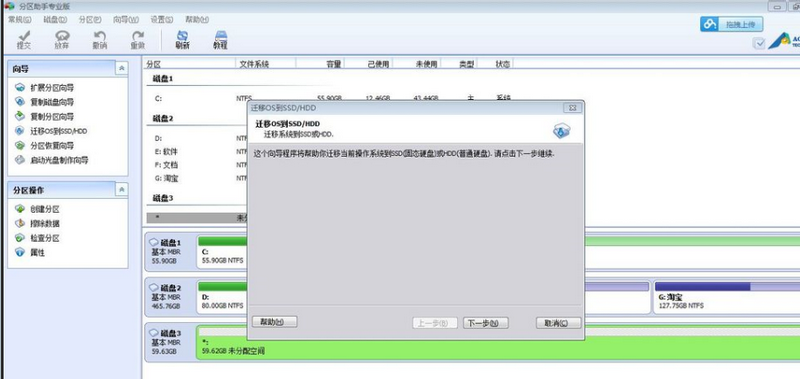Open the 向导(W) menu

126,19
